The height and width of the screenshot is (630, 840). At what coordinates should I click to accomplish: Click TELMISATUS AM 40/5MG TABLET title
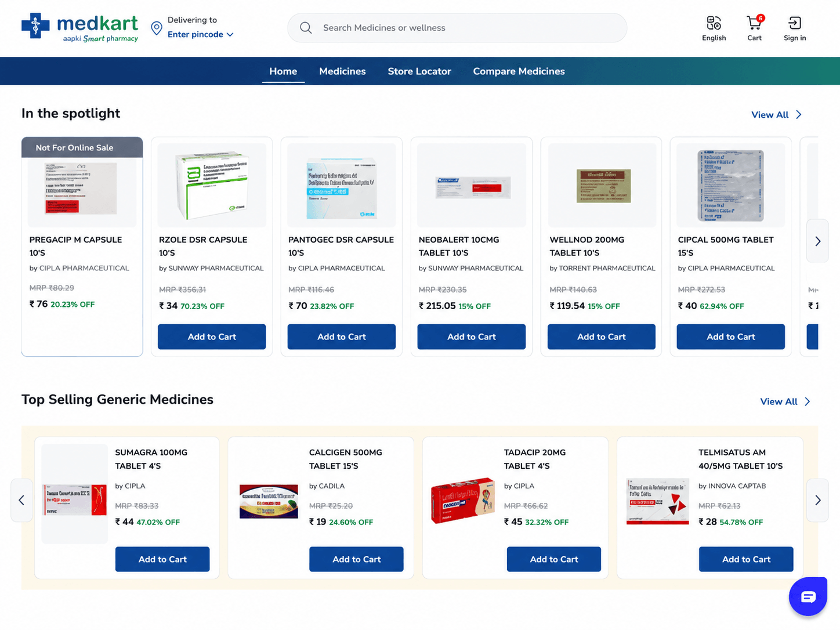[x=741, y=459]
